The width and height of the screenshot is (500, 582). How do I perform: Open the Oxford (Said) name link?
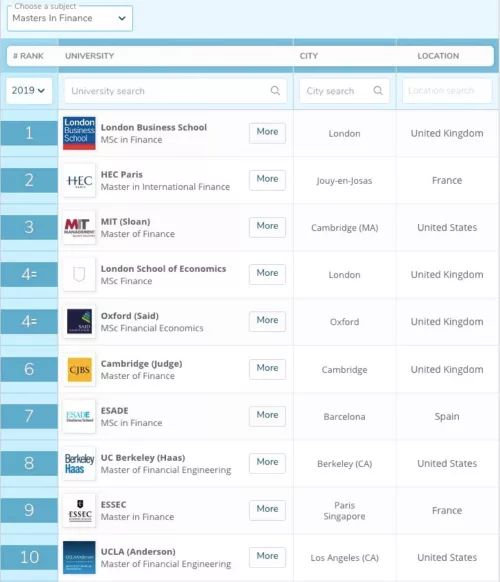[x=130, y=316]
